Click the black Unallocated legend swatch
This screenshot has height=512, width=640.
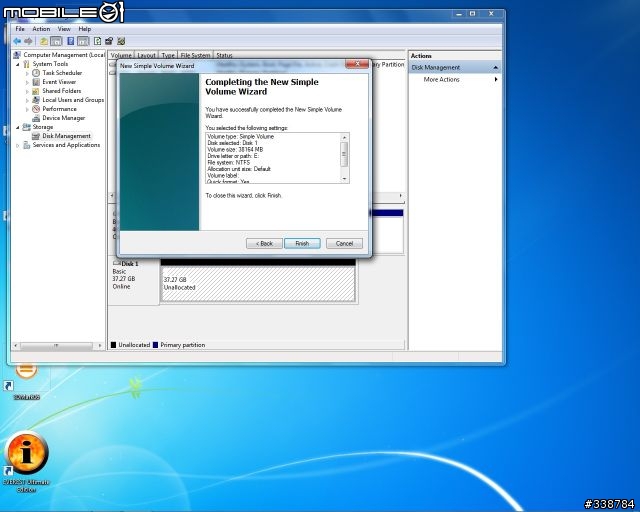point(113,345)
